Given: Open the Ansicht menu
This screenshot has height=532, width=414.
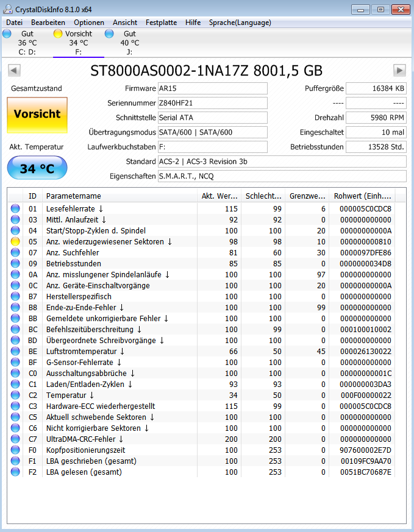Looking at the screenshot, I should (125, 23).
